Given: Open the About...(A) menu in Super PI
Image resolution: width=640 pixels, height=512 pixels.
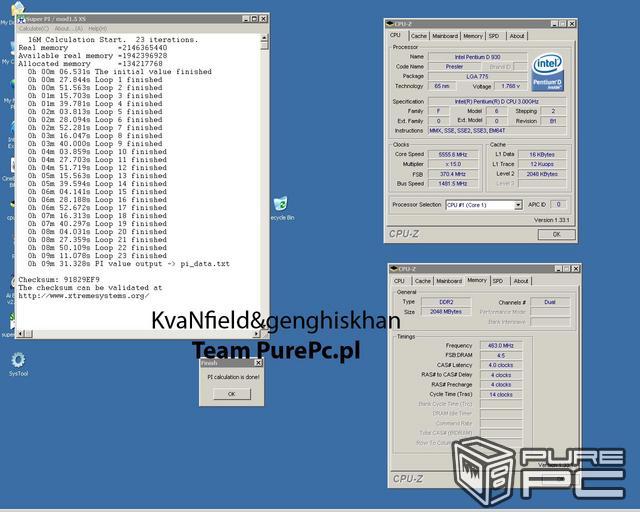Looking at the screenshot, I should 69,29.
